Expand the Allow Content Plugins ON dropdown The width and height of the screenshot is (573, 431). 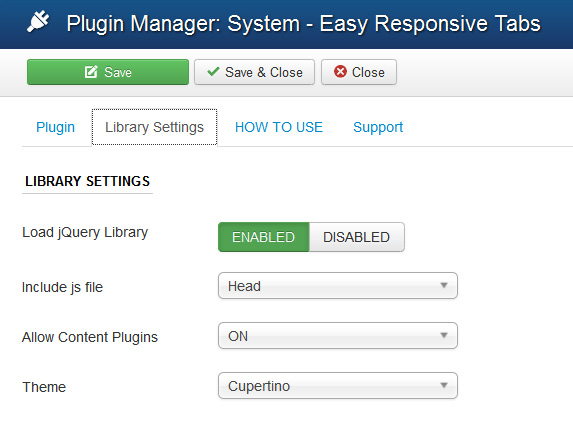(x=338, y=336)
